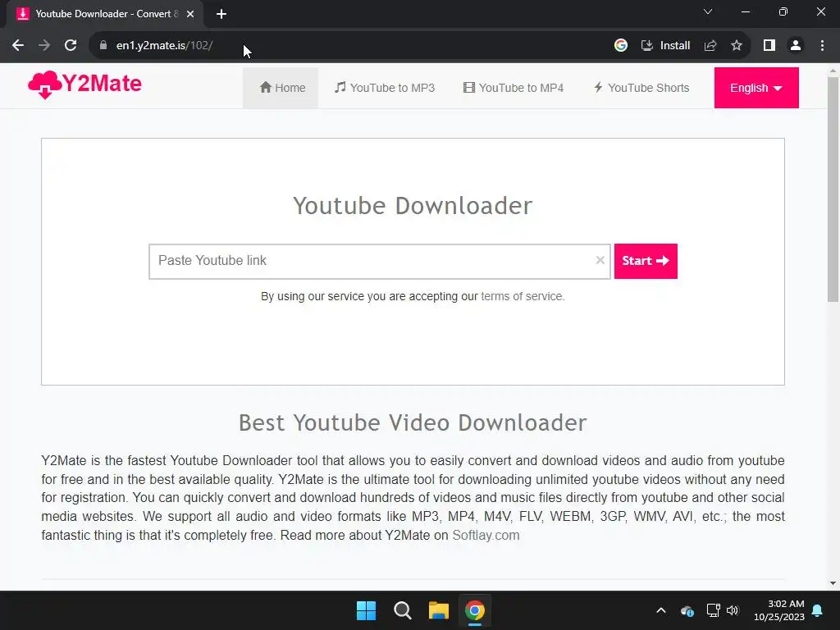Open the Windows Start menu

(367, 610)
